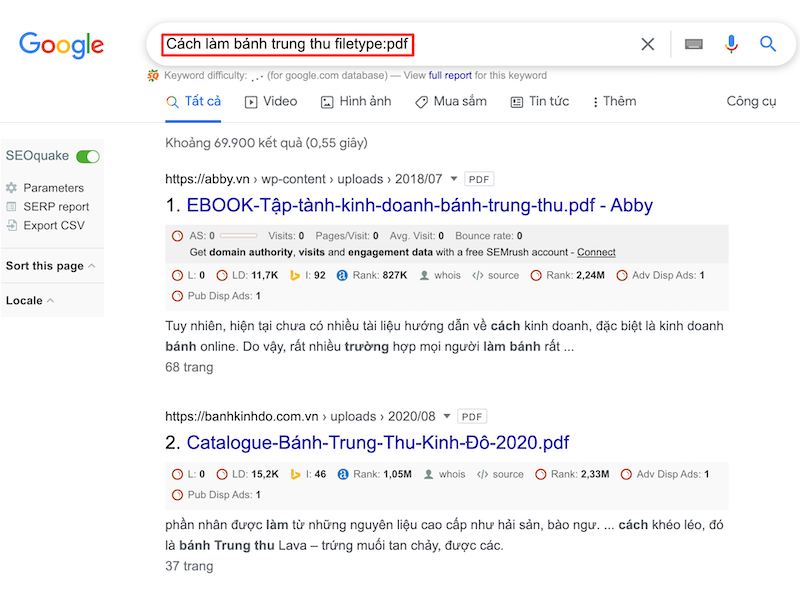Open the SERP report icon in SEOquake sidebar
Image resolution: width=800 pixels, height=593 pixels.
(10, 206)
